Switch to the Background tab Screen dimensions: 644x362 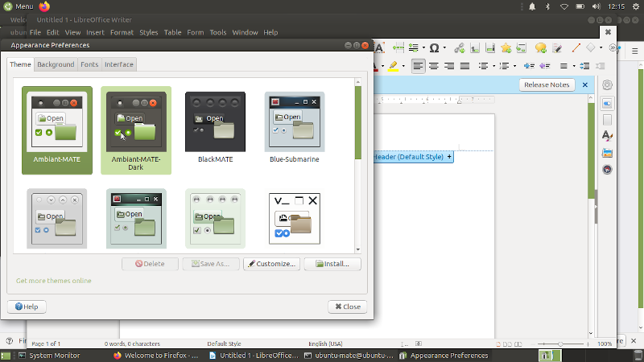click(x=56, y=64)
